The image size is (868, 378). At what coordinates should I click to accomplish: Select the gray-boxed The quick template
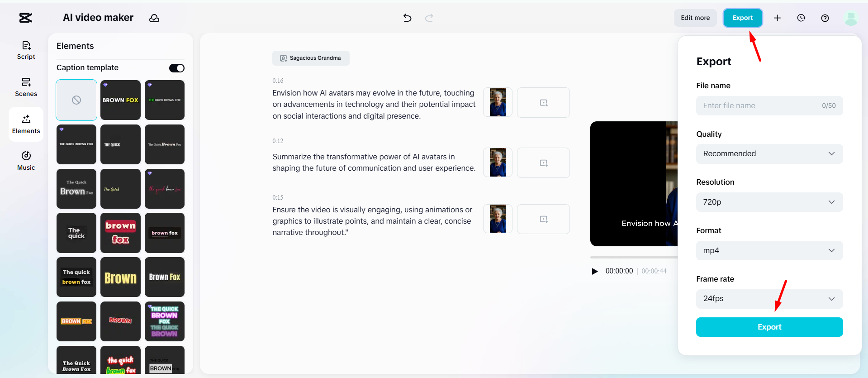[x=76, y=233]
